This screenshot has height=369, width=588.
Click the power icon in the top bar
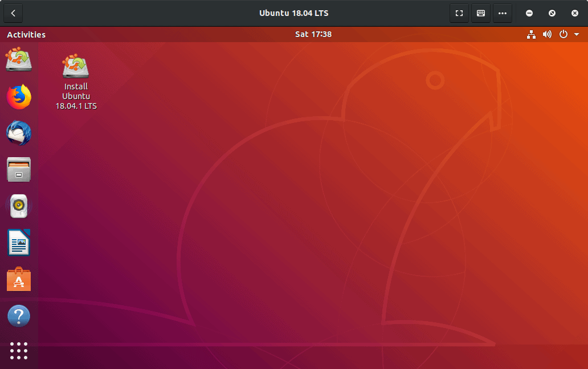(563, 34)
